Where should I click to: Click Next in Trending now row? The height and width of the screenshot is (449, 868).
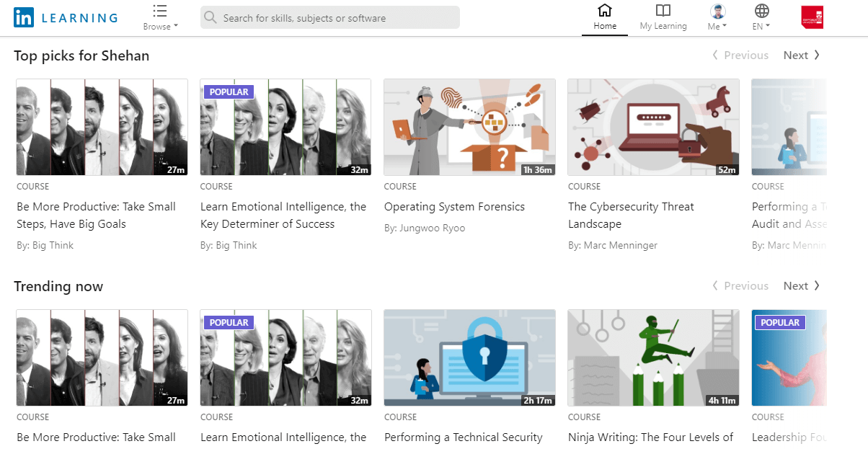(x=802, y=286)
